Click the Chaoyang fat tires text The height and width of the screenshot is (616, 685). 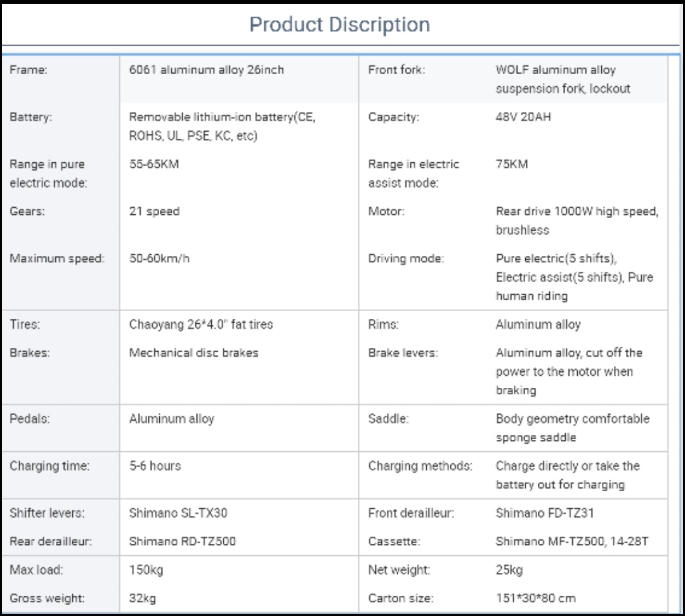(200, 324)
